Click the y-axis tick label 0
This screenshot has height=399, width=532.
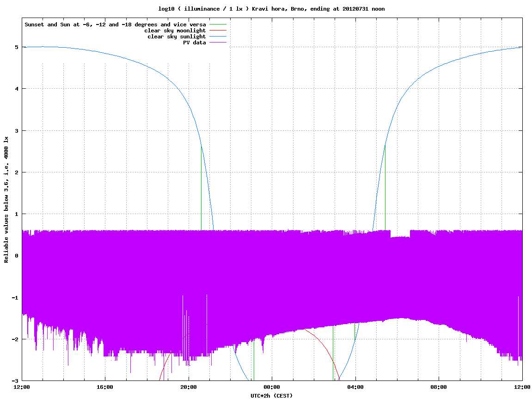tap(16, 256)
